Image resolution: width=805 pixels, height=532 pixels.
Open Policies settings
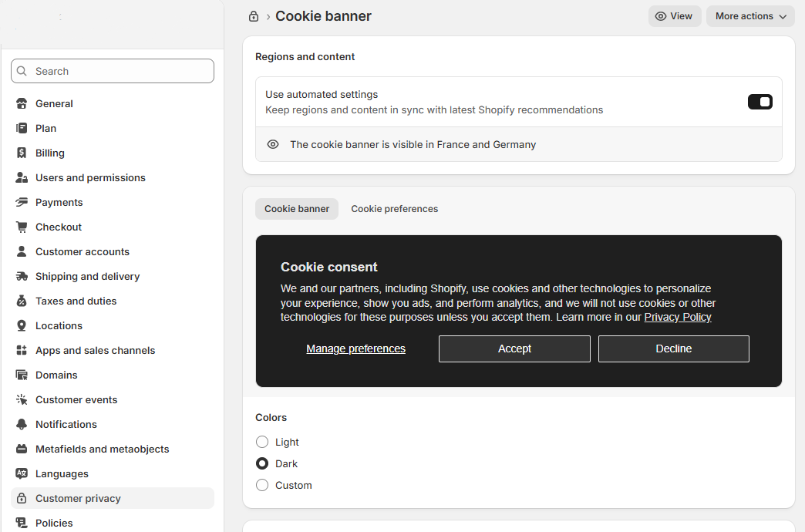pyautogui.click(x=113, y=523)
